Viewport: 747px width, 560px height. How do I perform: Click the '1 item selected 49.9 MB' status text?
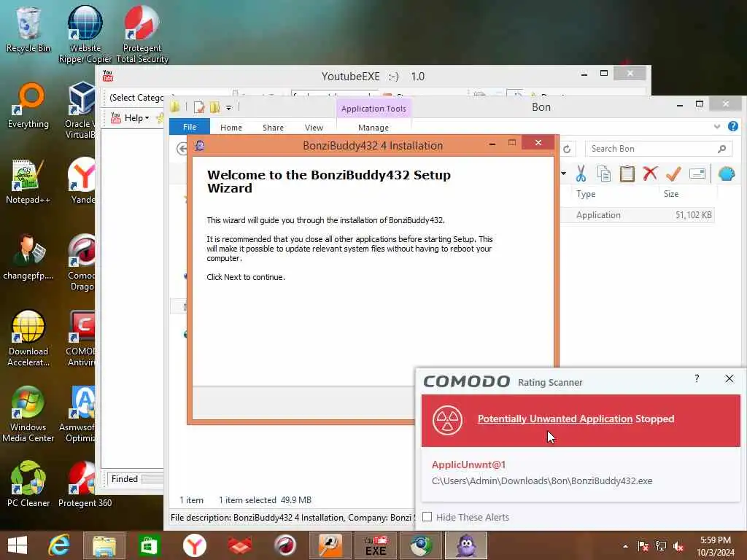pyautogui.click(x=265, y=500)
